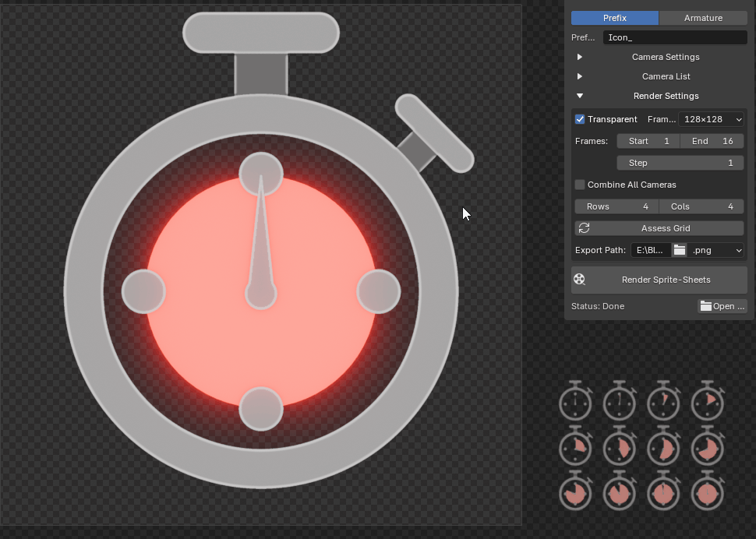Click Render Sprite-Sheets button
Screen dimensions: 756x539
[x=659, y=280]
